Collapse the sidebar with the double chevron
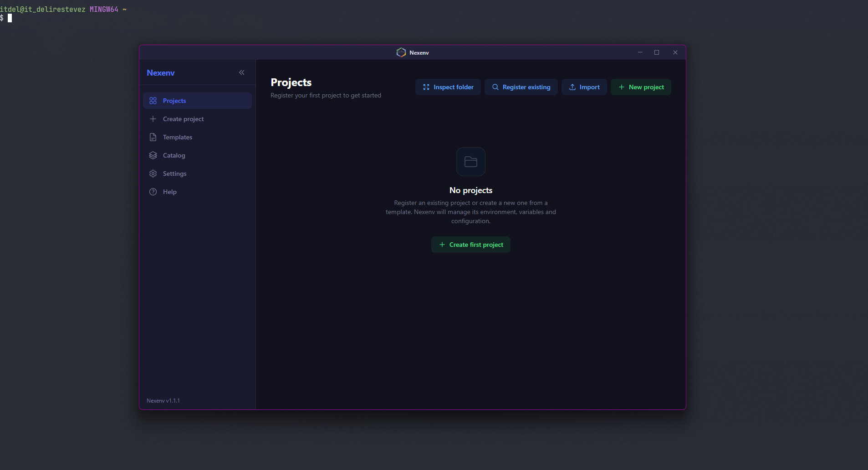868x470 pixels. click(x=241, y=72)
